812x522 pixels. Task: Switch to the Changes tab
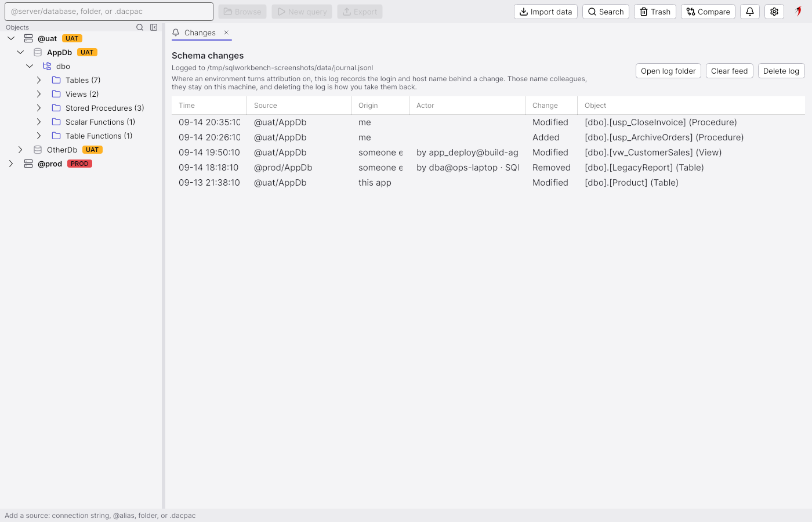200,32
